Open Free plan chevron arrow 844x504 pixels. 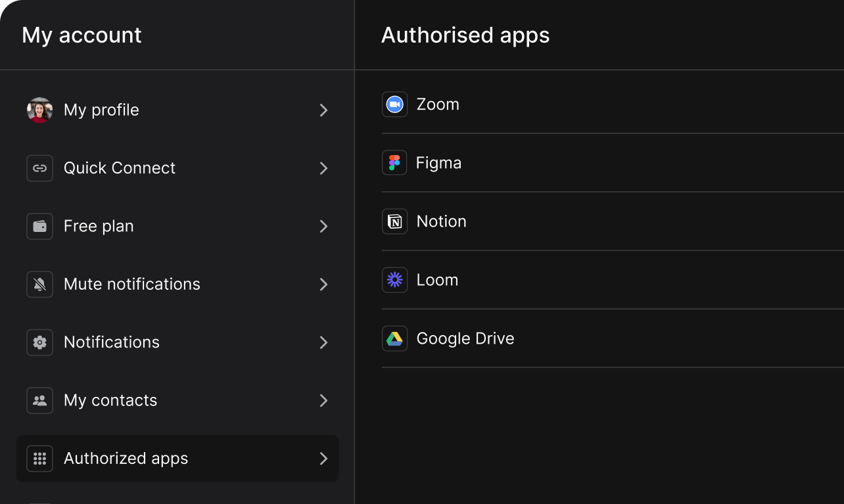[x=323, y=227]
